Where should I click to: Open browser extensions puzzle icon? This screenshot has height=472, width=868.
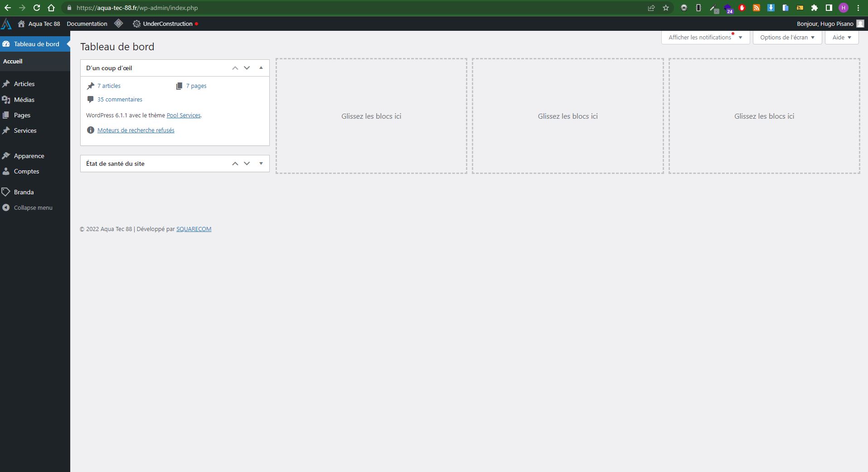click(x=814, y=8)
